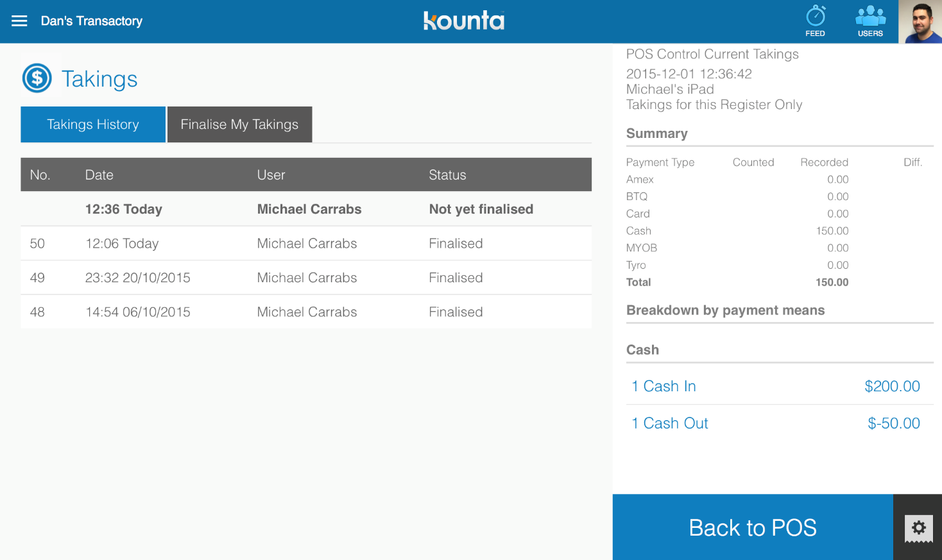Switch to Takings History tab
942x560 pixels.
[93, 124]
